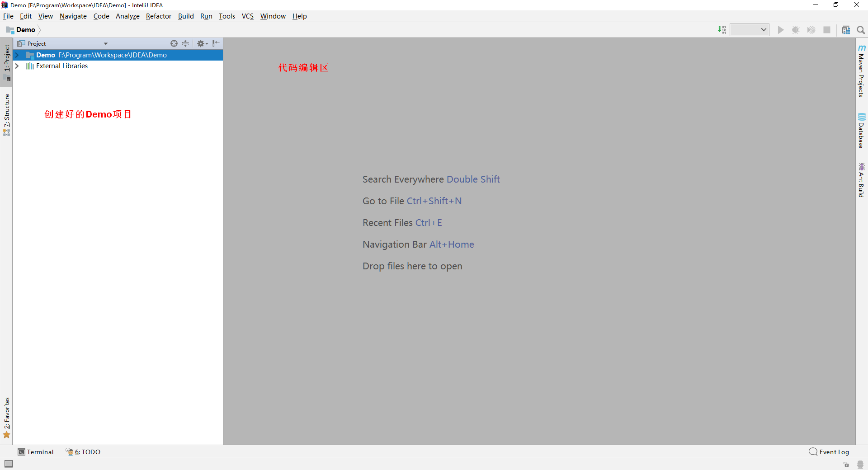Click the Terminal icon at bottom

[21, 452]
